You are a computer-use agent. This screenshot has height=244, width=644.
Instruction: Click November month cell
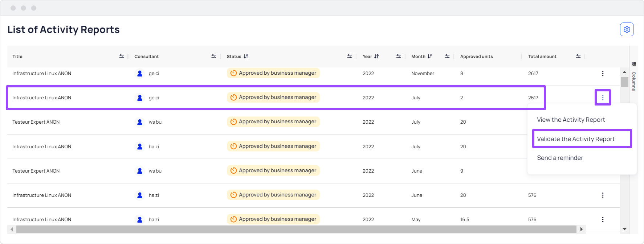pos(423,73)
